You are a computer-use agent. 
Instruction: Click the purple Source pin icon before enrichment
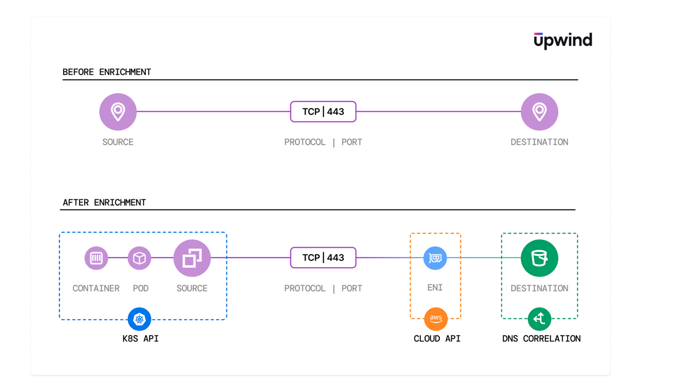tap(118, 112)
